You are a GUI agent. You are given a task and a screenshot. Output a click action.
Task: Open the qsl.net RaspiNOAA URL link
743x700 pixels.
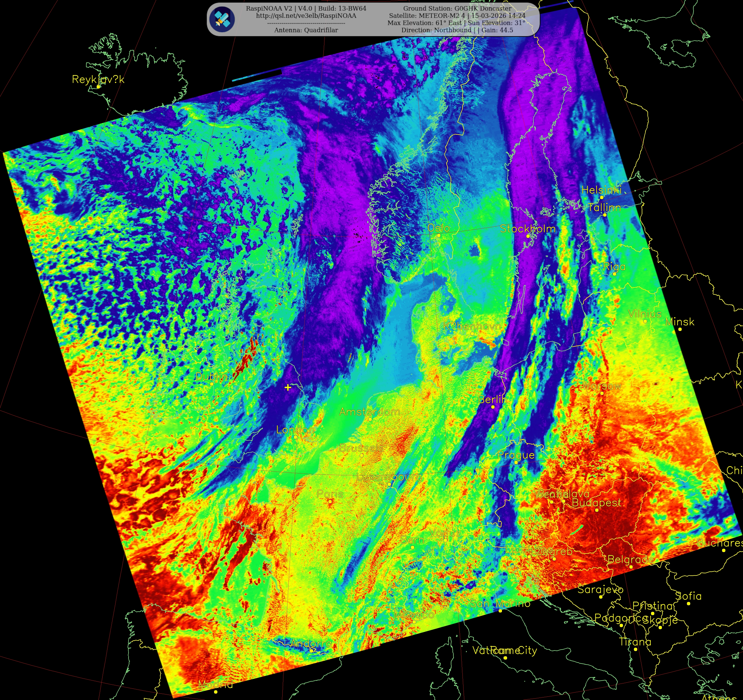(x=306, y=16)
